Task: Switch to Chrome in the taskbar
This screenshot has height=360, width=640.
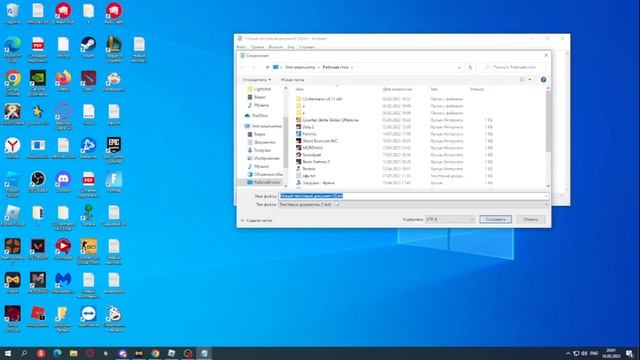Action: tap(155, 353)
